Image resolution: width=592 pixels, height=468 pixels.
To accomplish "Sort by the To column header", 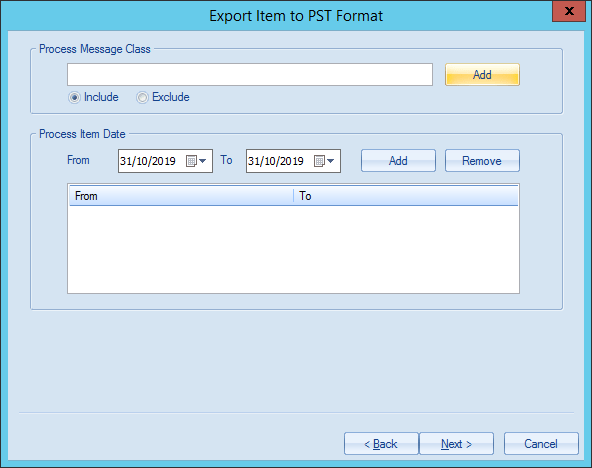I will (406, 196).
